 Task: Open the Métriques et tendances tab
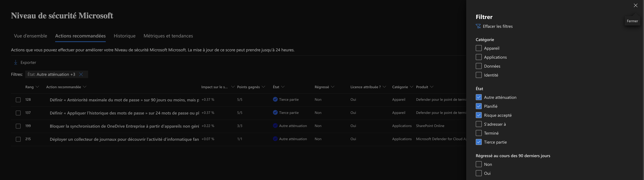click(168, 36)
